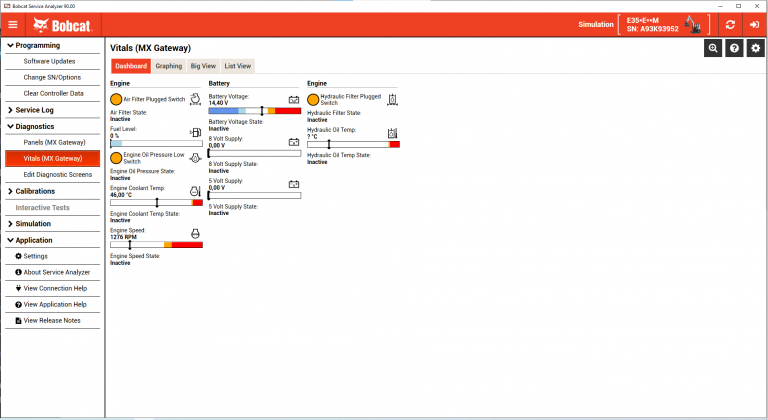The height and width of the screenshot is (420, 768).
Task: Click the 1276 RPM value
Action: pyautogui.click(x=123, y=237)
